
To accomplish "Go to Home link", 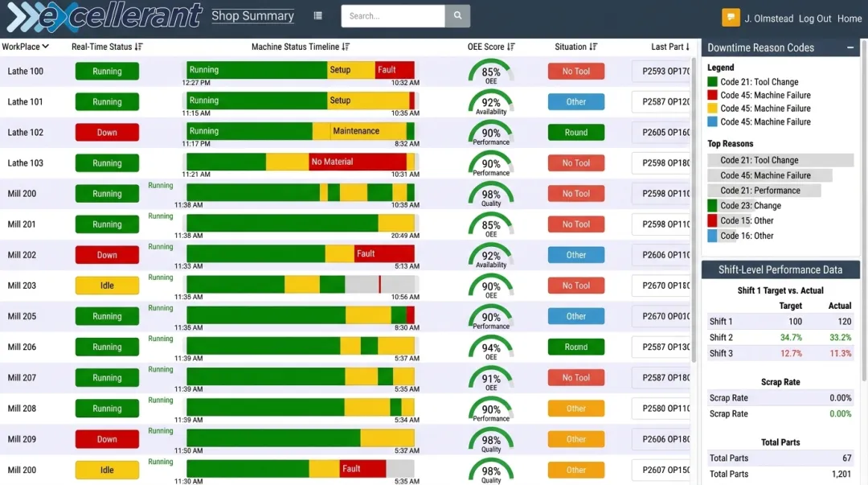I will (x=850, y=18).
